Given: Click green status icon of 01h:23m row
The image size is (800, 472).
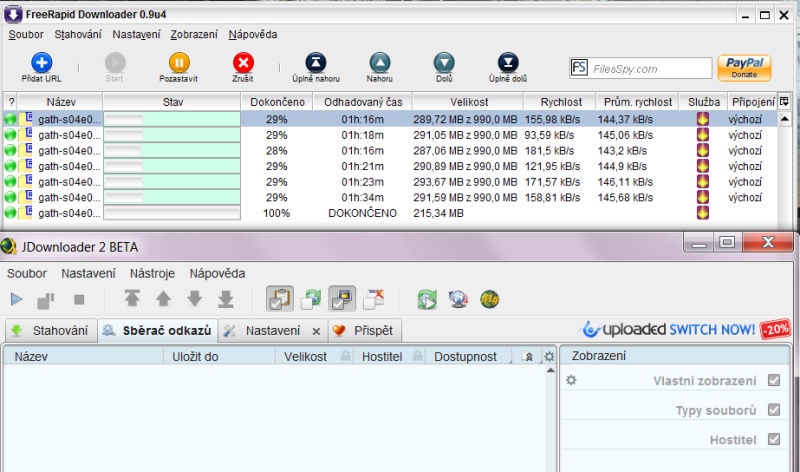Looking at the screenshot, I should point(10,182).
